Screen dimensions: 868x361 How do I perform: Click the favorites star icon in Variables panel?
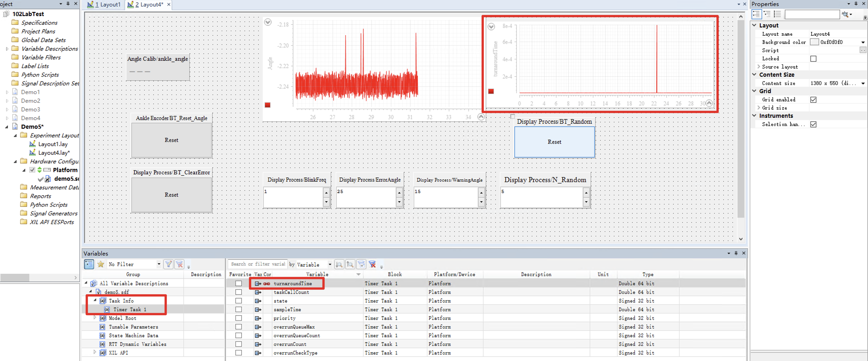click(100, 264)
